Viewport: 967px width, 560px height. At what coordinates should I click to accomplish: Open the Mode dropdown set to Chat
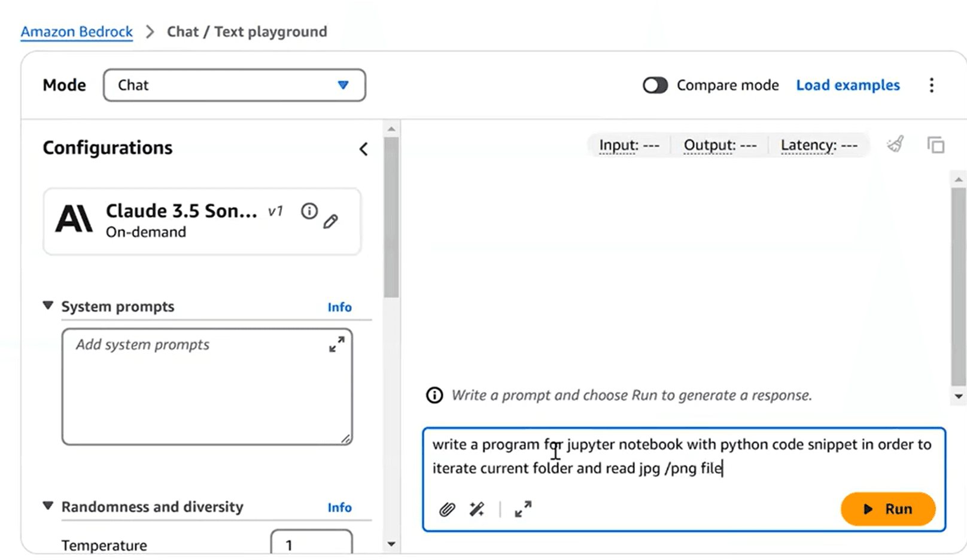click(235, 85)
